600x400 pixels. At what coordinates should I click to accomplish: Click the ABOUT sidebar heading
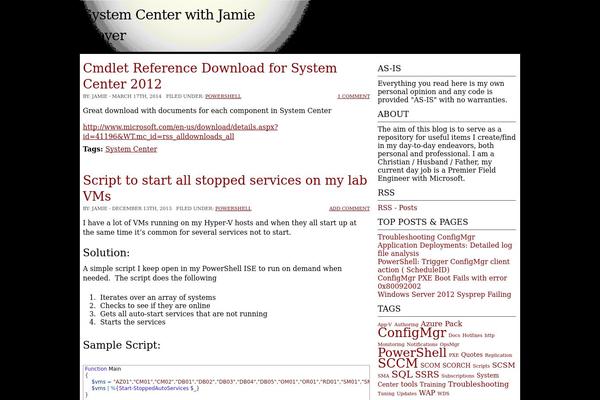(x=393, y=114)
